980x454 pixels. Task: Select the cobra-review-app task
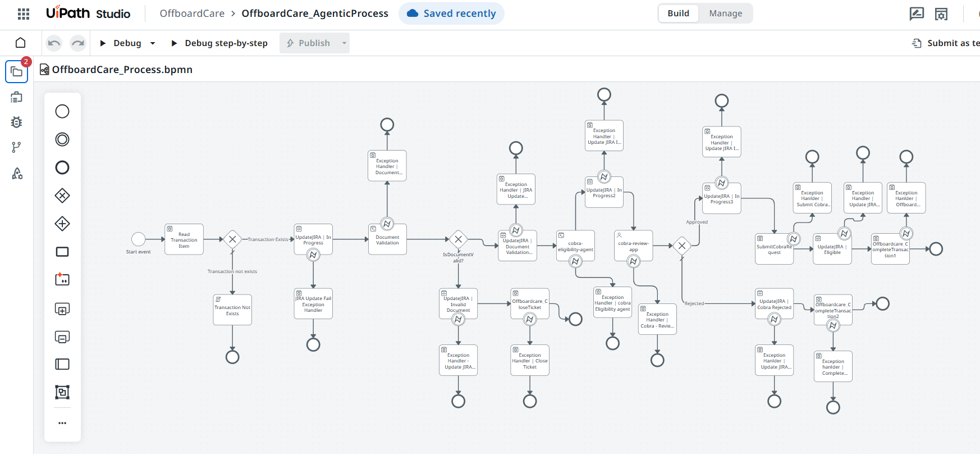(x=634, y=246)
